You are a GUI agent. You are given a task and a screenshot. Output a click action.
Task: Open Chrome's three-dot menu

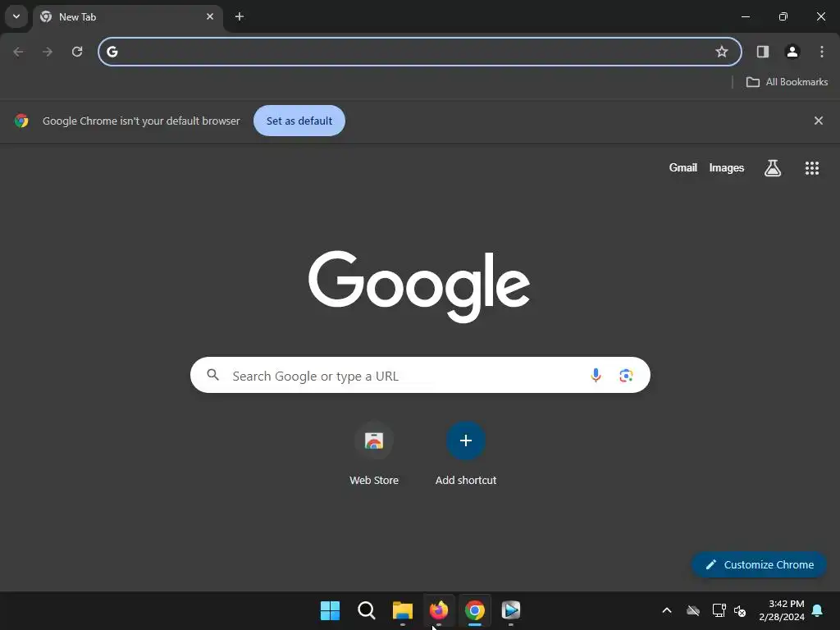(822, 52)
